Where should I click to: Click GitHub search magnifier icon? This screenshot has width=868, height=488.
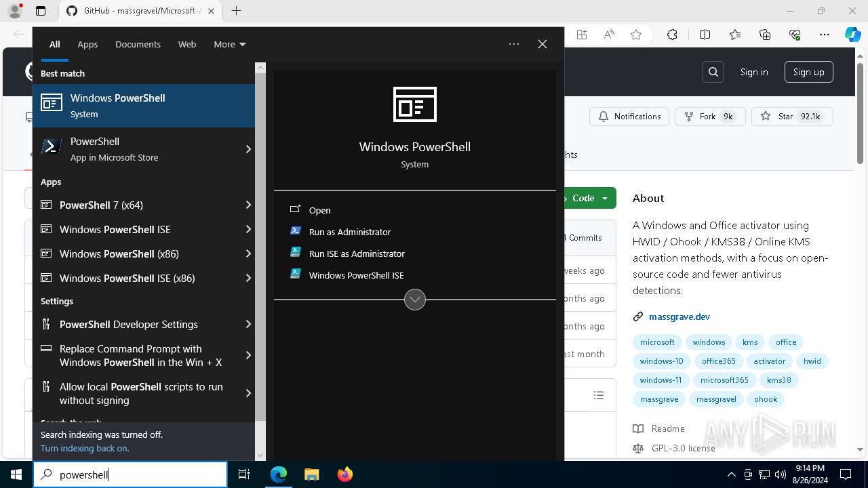pyautogui.click(x=713, y=72)
